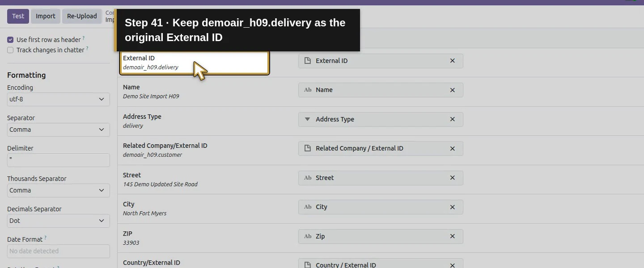Select sample value demoair_h09.customer
Viewport: 644px width, 268px height.
[x=153, y=155]
